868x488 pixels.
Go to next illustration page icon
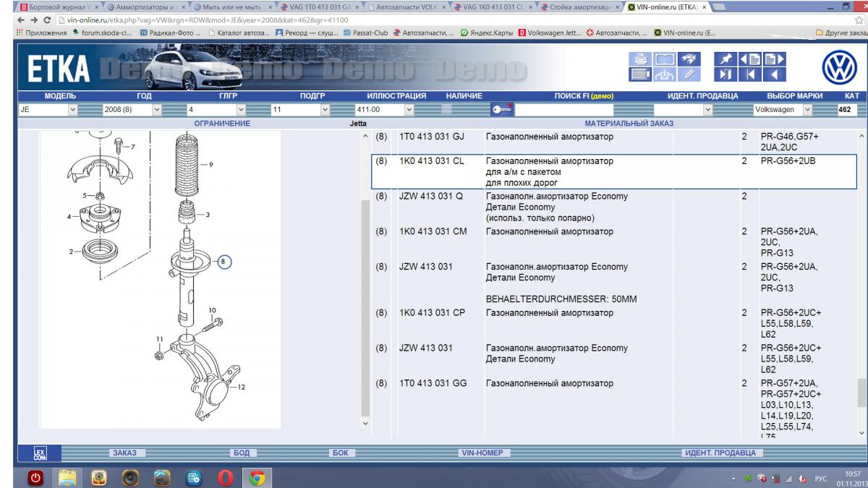tap(775, 59)
